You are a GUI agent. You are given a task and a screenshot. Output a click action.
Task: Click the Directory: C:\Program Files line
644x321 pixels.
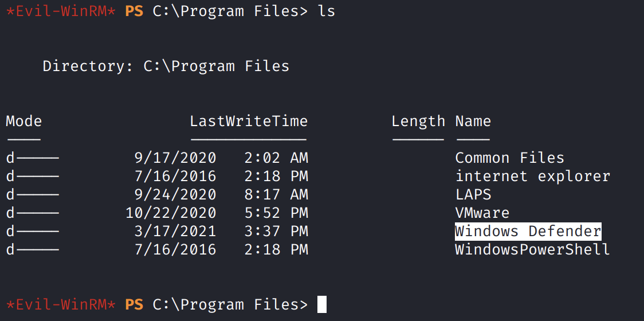coord(166,66)
